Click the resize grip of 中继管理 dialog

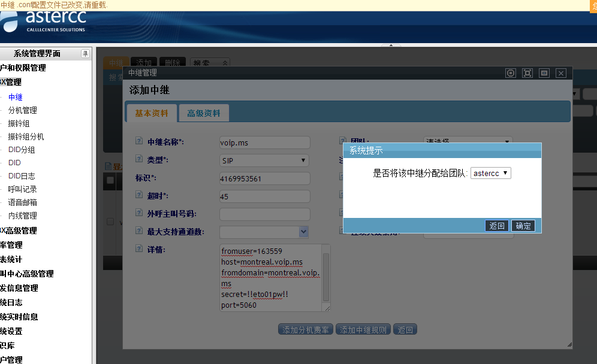pos(569,345)
